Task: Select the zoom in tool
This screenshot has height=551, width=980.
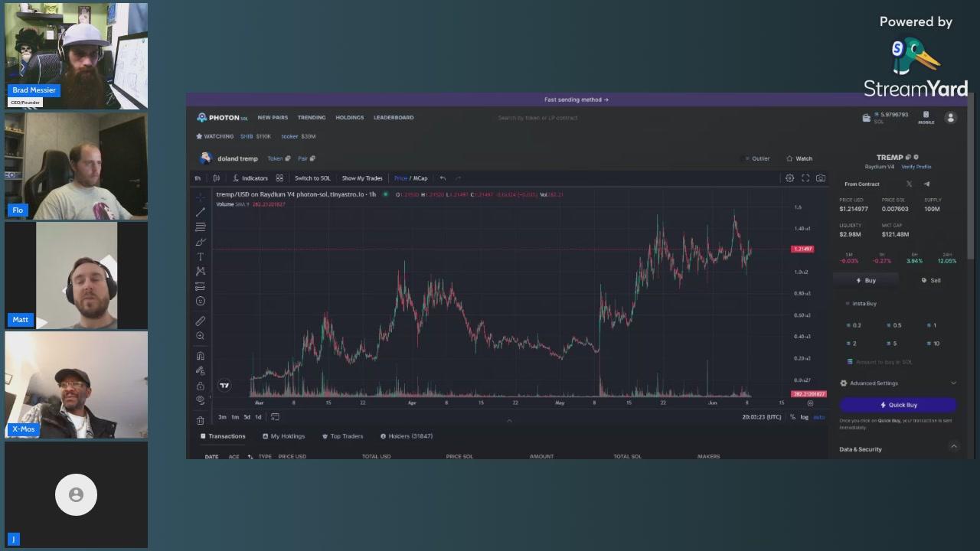Action: 201,336
